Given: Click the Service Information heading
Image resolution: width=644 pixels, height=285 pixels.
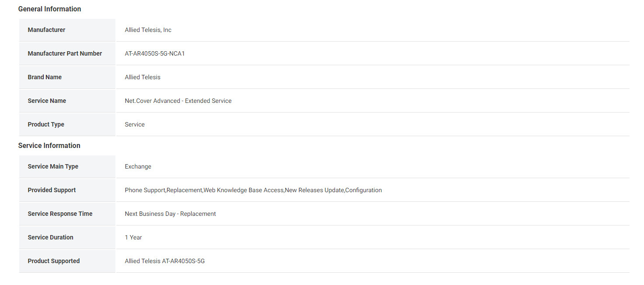Looking at the screenshot, I should point(49,145).
